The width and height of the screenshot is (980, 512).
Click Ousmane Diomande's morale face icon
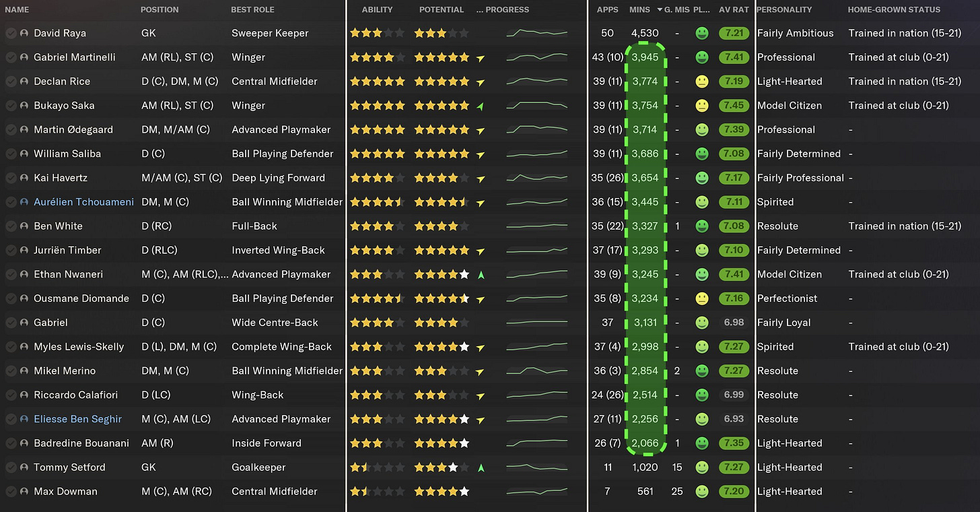[702, 298]
